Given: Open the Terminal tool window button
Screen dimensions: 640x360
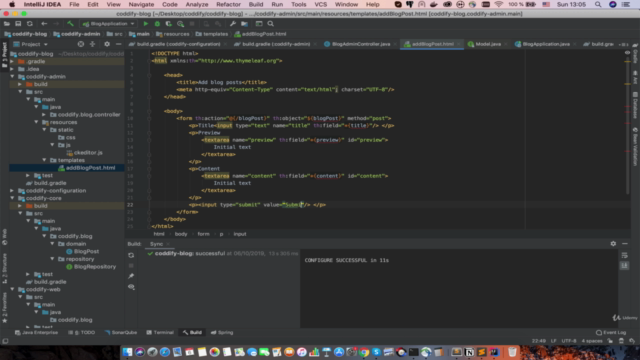Looking at the screenshot, I should [160, 333].
